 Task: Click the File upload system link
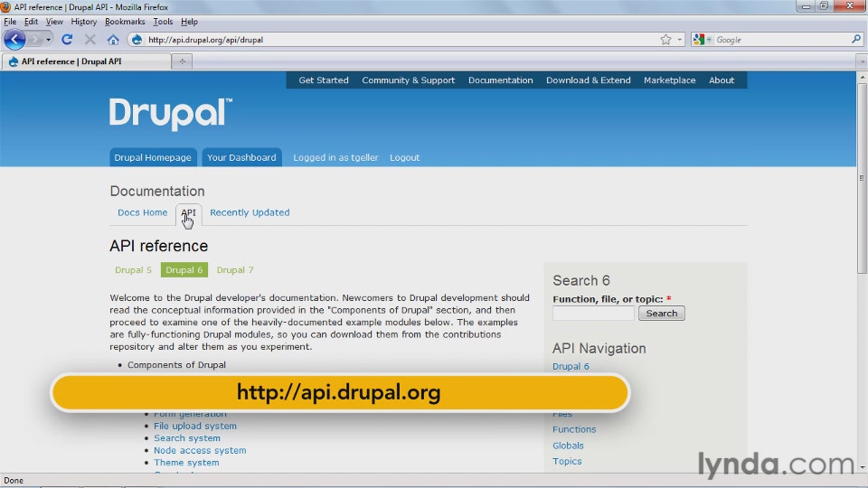pyautogui.click(x=195, y=426)
